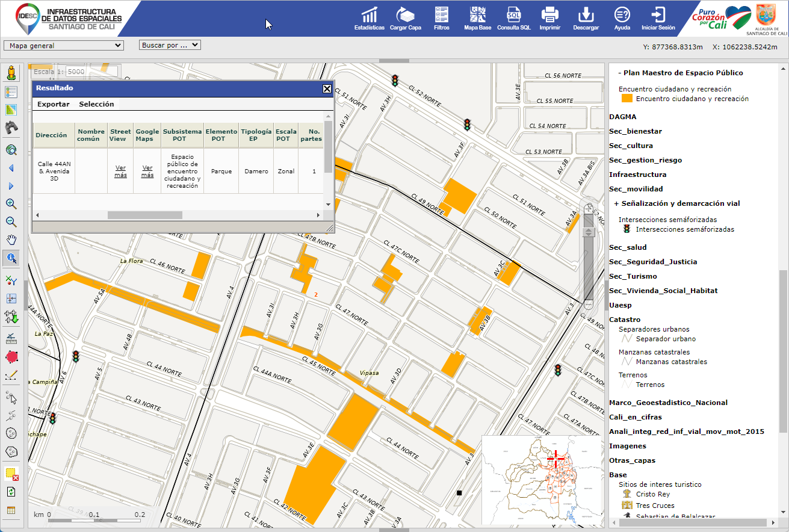Expand the Catastro layer group
Image resolution: width=789 pixels, height=532 pixels.
pyautogui.click(x=625, y=320)
